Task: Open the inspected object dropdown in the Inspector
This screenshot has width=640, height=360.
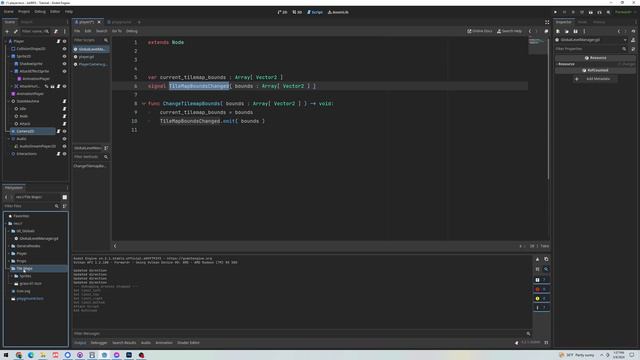Action: click(x=625, y=40)
